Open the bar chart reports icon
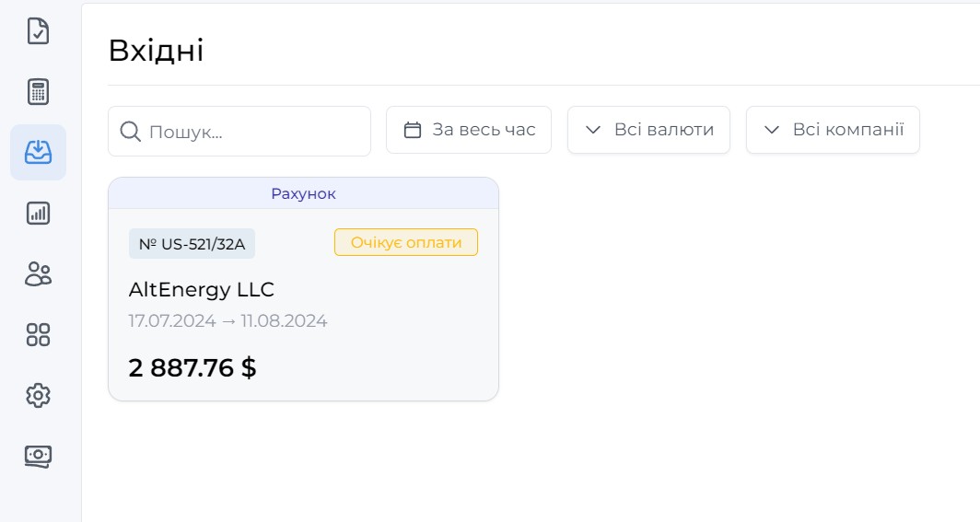 (x=38, y=214)
